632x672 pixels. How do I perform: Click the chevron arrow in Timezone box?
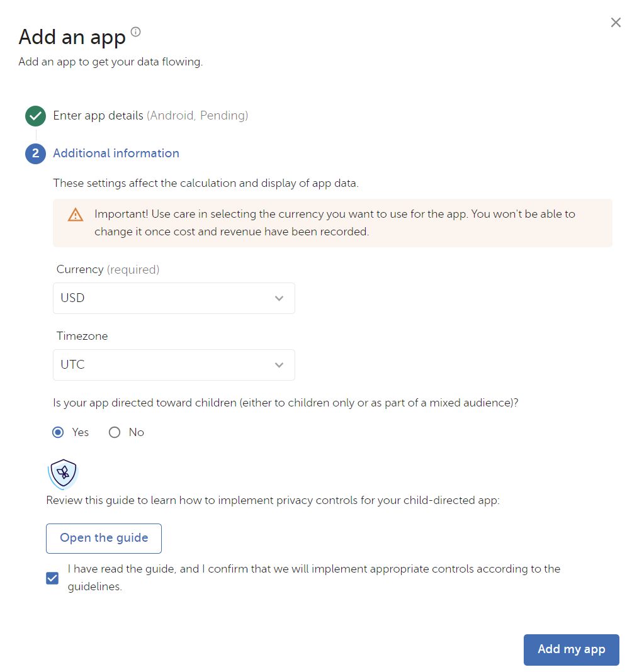tap(279, 365)
